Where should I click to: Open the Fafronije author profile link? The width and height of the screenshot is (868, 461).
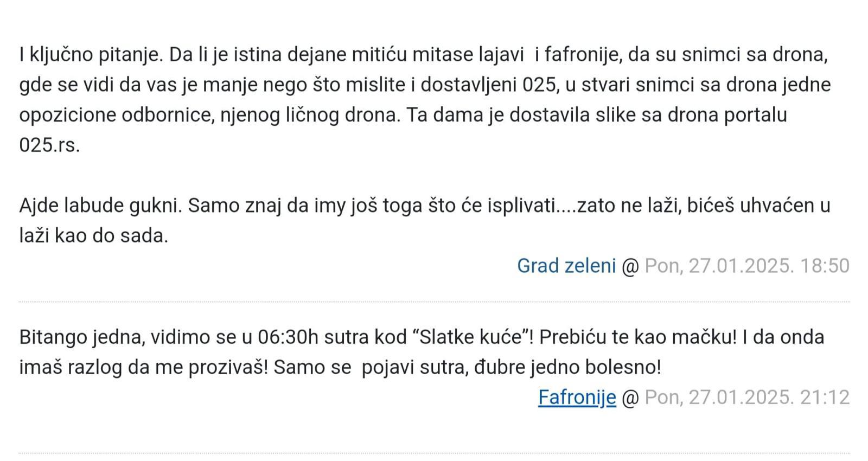click(577, 398)
